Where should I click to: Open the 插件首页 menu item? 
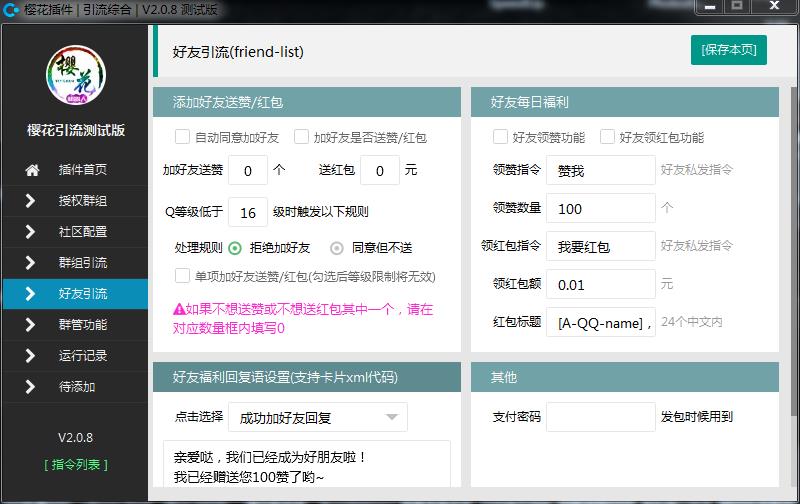(x=76, y=170)
